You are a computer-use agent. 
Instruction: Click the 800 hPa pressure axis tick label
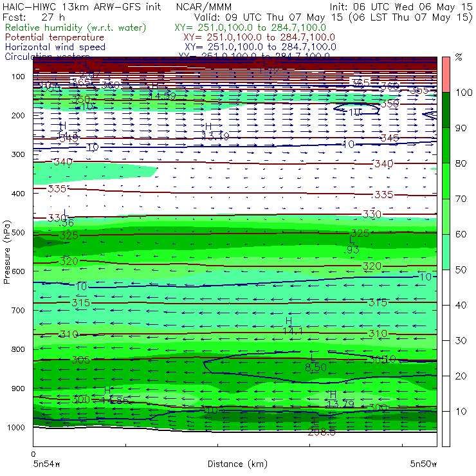[18, 349]
